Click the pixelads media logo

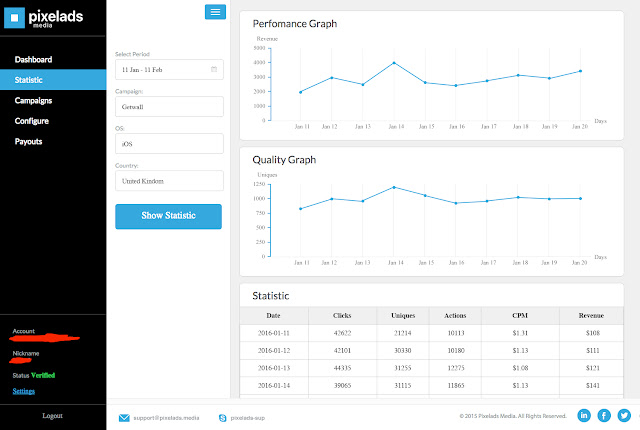[x=44, y=18]
